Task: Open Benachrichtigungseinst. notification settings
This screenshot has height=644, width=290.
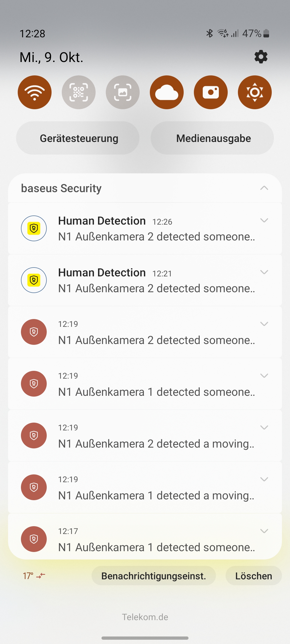Action: 154,576
